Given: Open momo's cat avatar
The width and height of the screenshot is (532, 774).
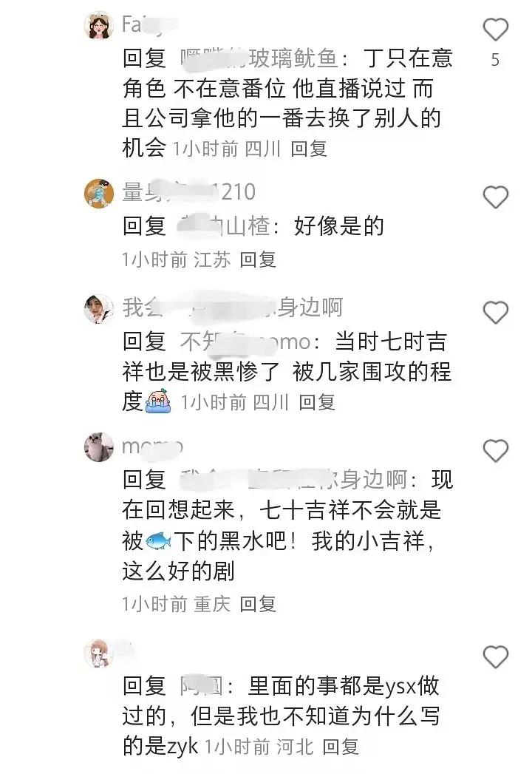Looking at the screenshot, I should pos(99,447).
